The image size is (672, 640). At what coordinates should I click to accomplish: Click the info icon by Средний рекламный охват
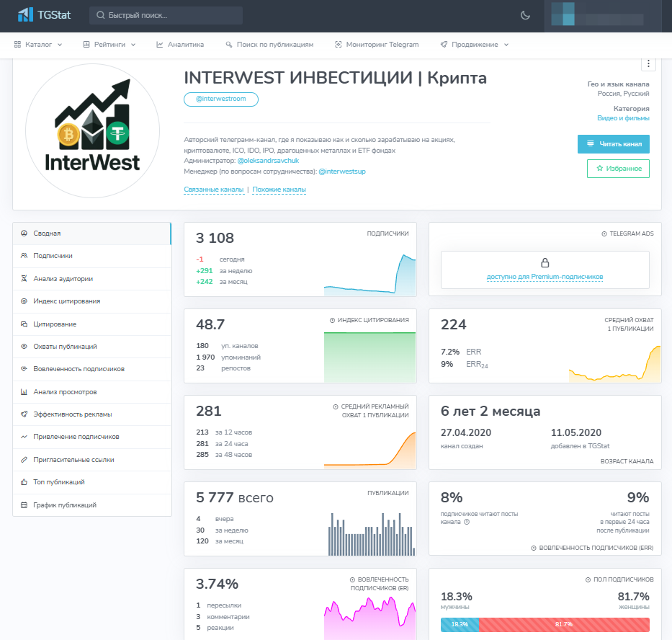336,406
